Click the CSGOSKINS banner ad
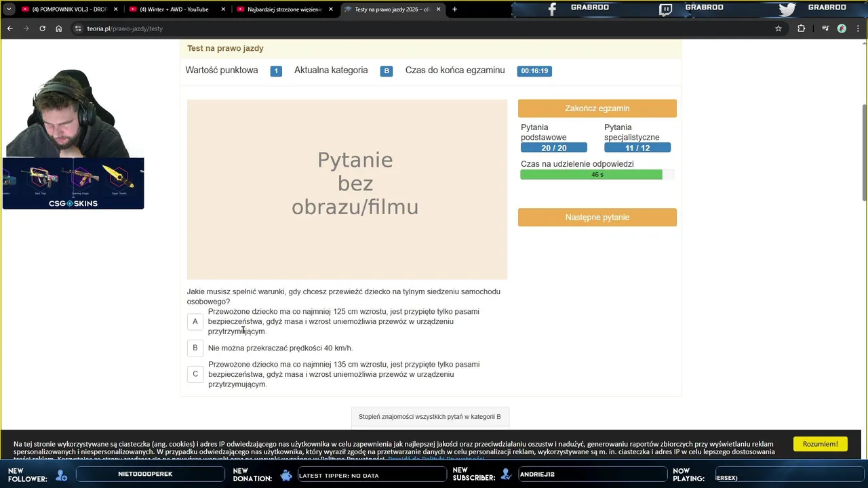The width and height of the screenshot is (868, 488). 73,183
